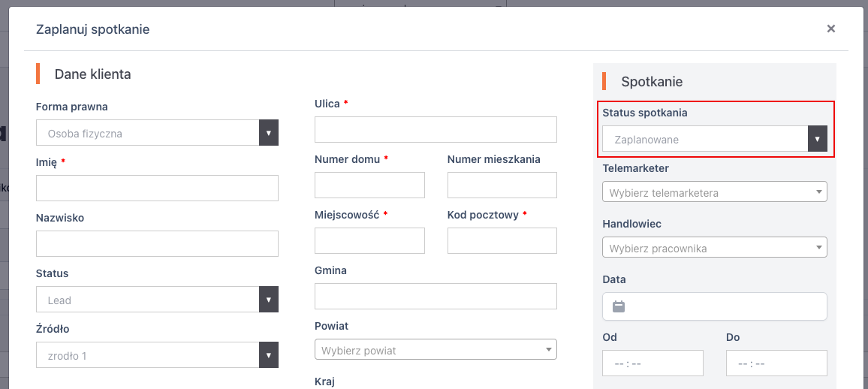
Task: Select the Gmina text field
Action: (436, 296)
